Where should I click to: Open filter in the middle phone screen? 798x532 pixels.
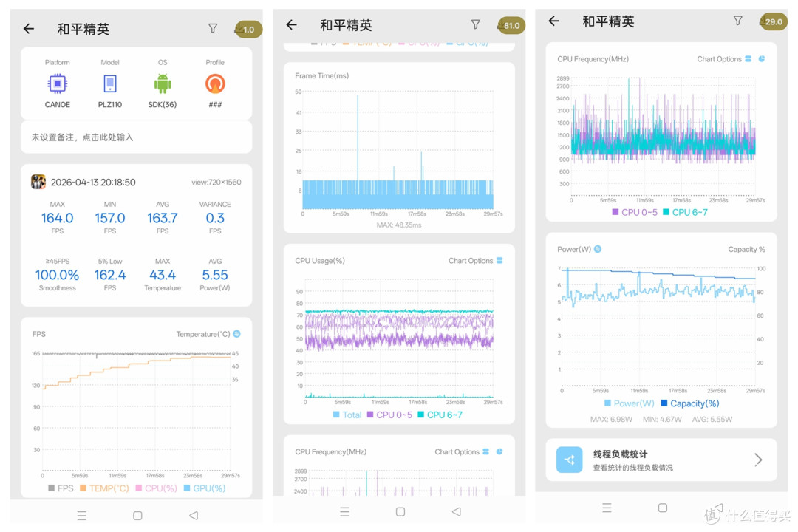point(475,24)
